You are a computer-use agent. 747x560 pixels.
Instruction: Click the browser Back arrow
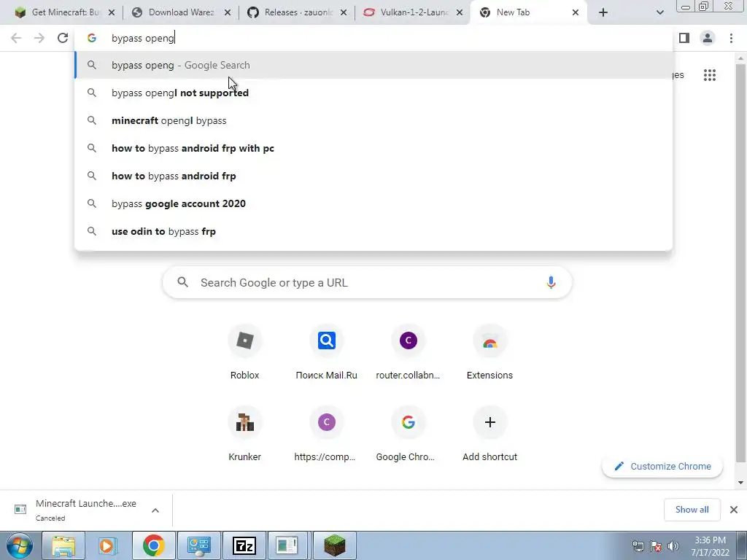coord(16,38)
